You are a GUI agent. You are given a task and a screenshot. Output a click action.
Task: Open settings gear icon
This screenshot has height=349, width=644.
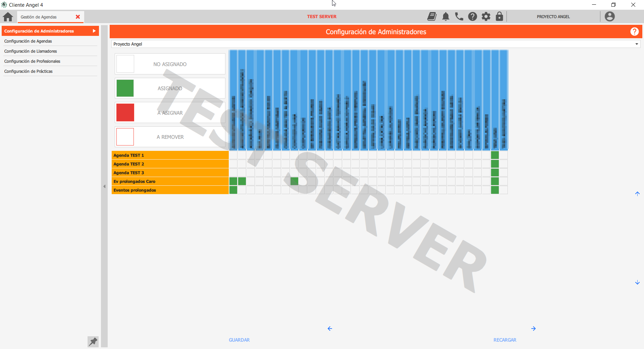pyautogui.click(x=486, y=16)
